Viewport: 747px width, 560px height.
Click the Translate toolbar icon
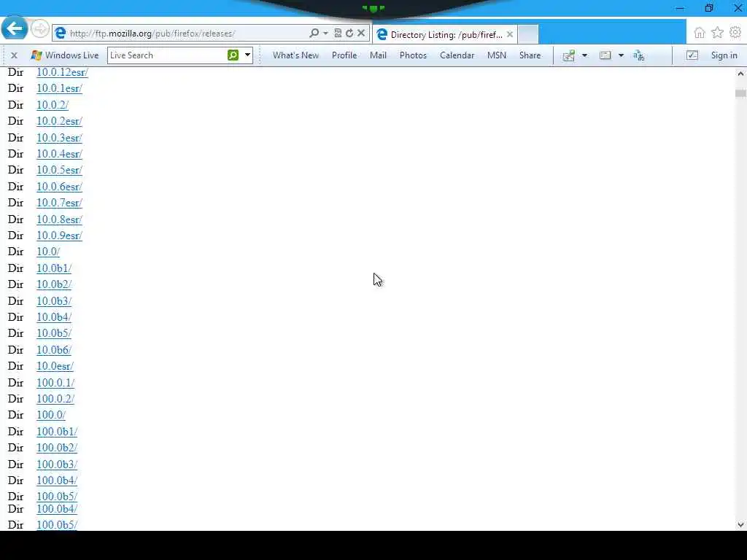point(638,55)
